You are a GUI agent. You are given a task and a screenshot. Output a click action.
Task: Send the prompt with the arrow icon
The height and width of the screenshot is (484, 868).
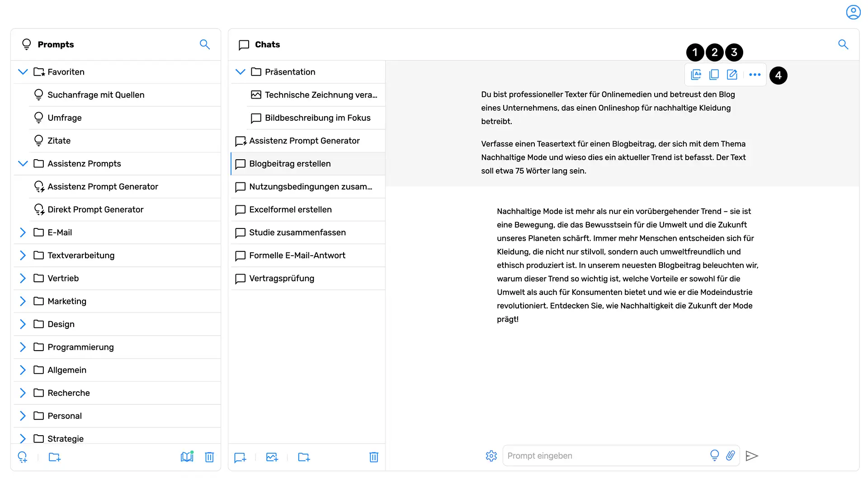[x=752, y=456]
